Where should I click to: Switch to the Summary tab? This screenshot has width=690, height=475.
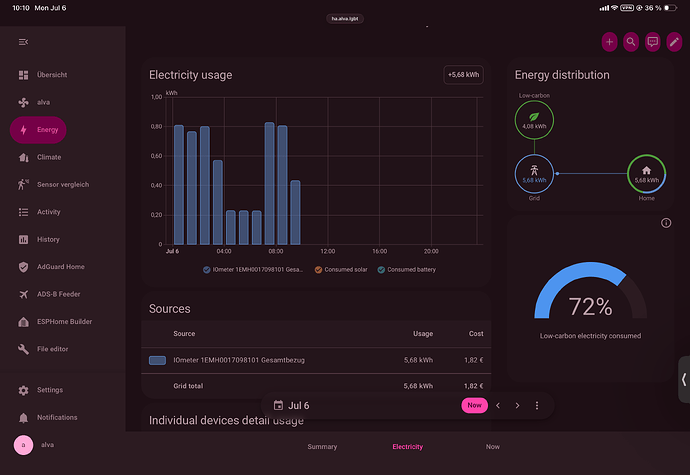tap(322, 447)
